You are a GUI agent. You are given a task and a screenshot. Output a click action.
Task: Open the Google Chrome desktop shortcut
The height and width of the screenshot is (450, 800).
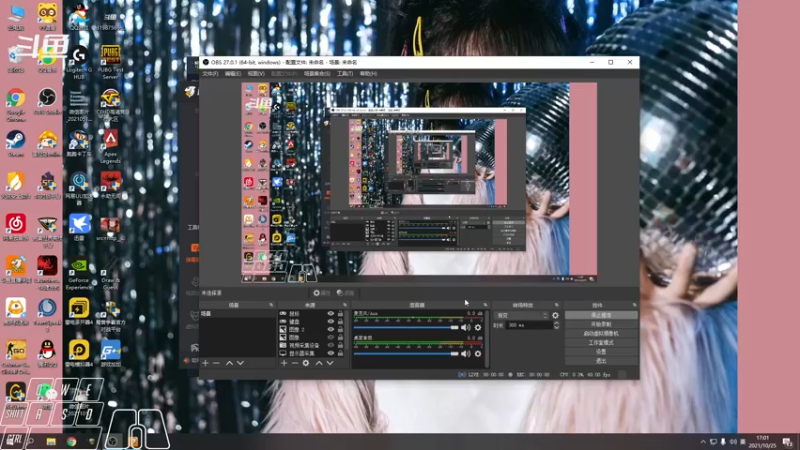click(16, 104)
